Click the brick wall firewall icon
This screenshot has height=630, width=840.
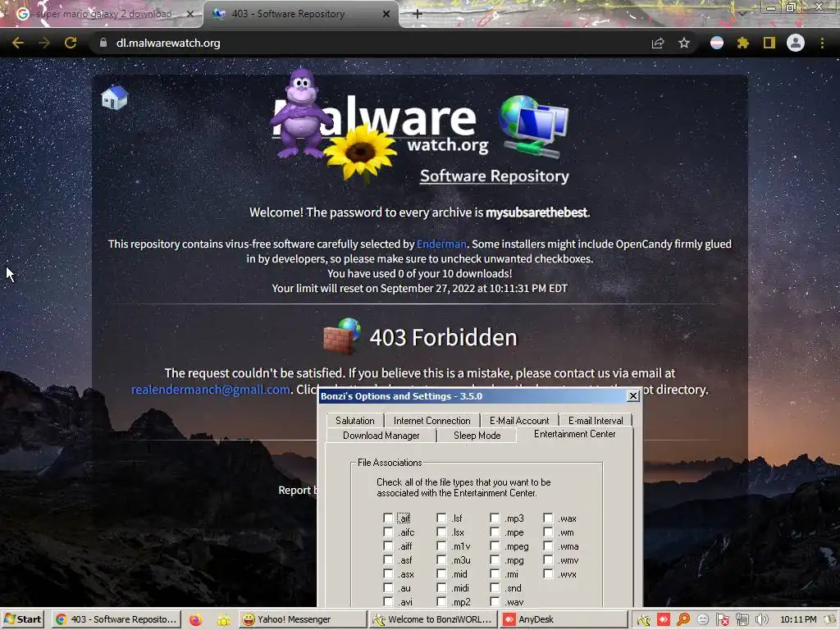pos(342,337)
